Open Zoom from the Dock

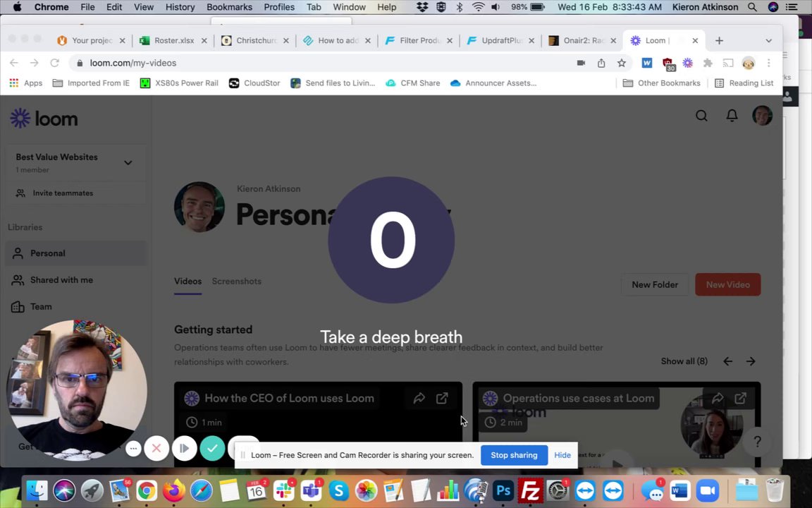tap(708, 490)
